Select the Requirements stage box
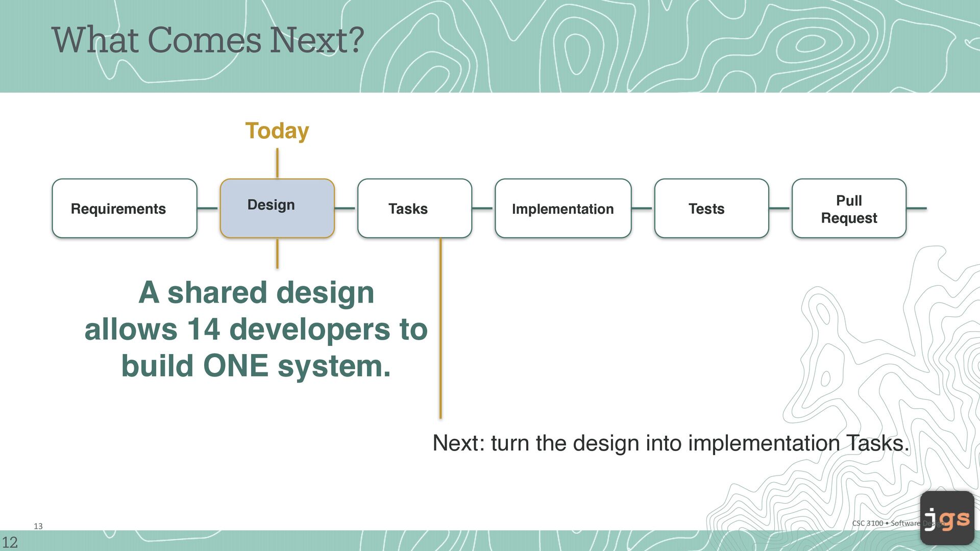980x551 pixels. (x=125, y=208)
